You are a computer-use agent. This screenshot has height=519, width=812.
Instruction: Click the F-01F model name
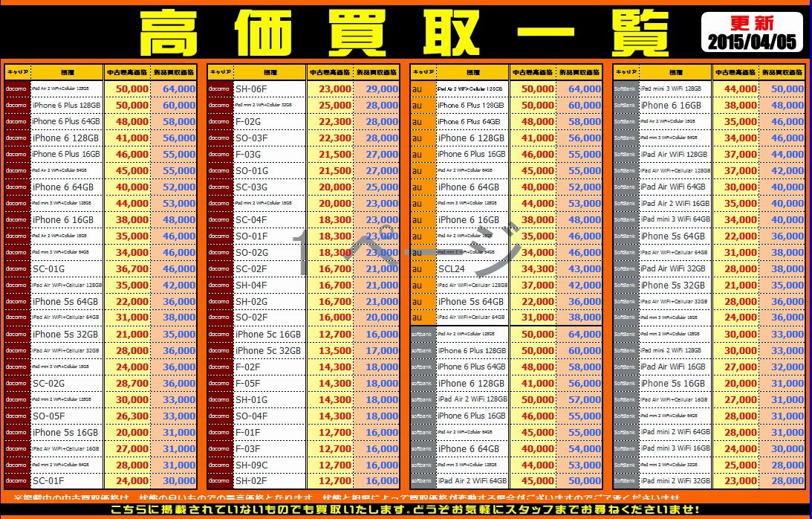pyautogui.click(x=248, y=433)
